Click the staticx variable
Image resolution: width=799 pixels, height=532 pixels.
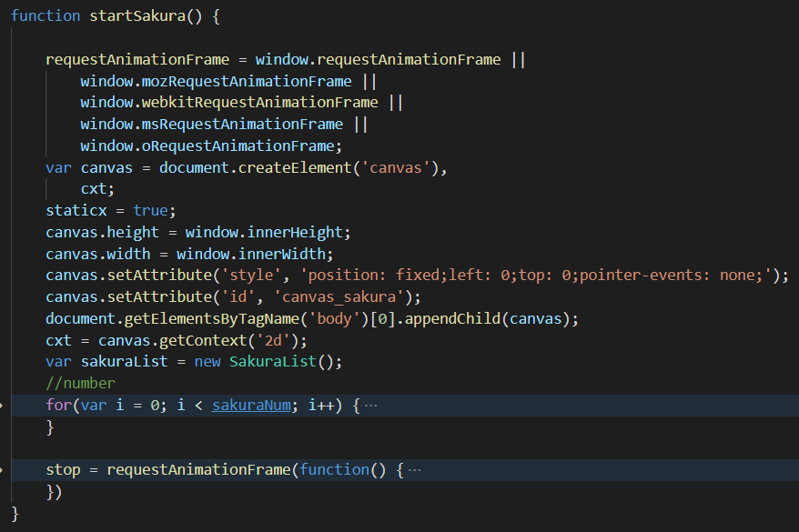[76, 211]
